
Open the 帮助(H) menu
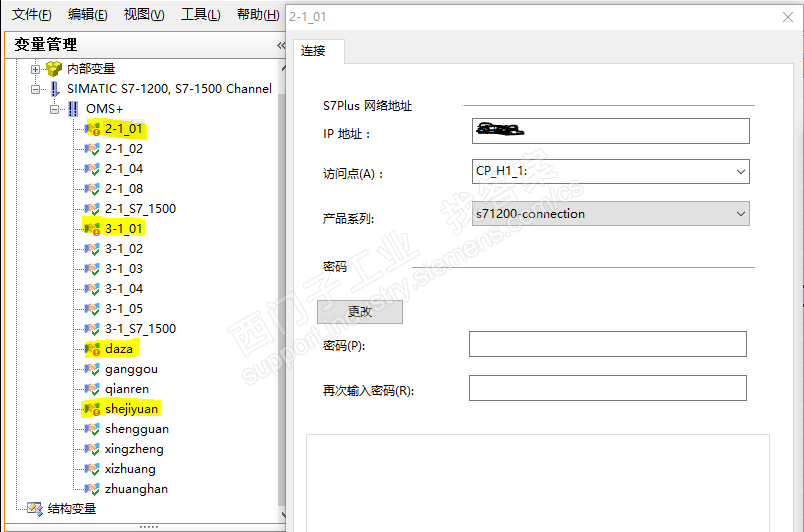coord(258,14)
